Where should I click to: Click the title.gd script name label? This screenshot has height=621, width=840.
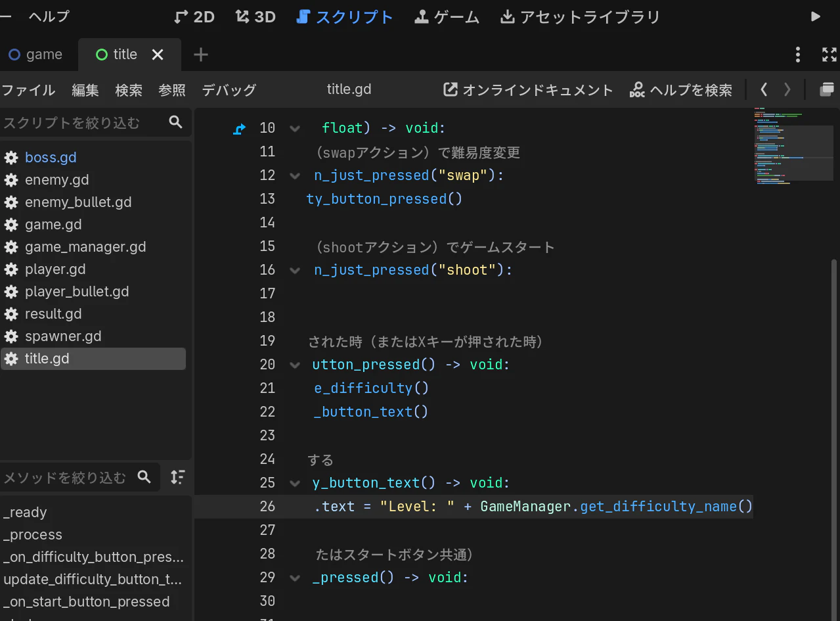(349, 90)
